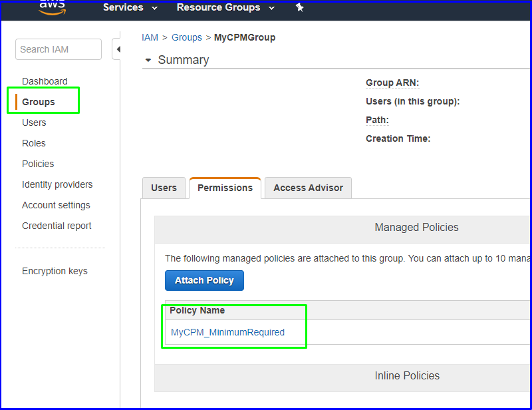Click the MyCPMGroup breadcrumb title
This screenshot has height=410, width=532.
coord(245,37)
